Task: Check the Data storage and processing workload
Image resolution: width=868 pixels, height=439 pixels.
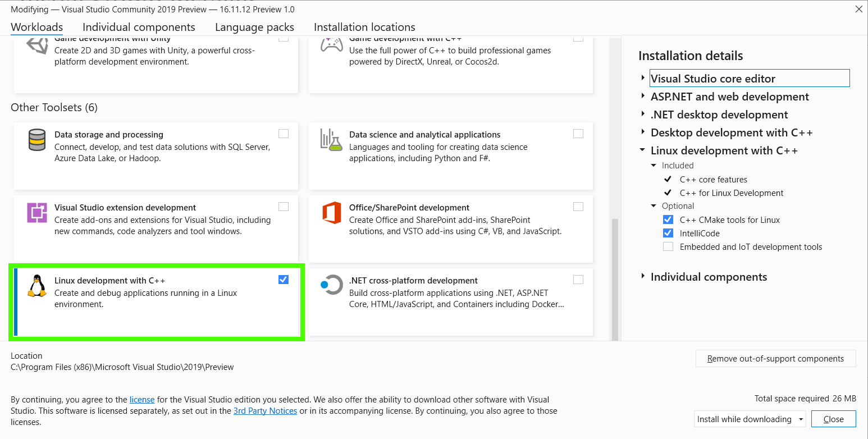Action: click(284, 134)
